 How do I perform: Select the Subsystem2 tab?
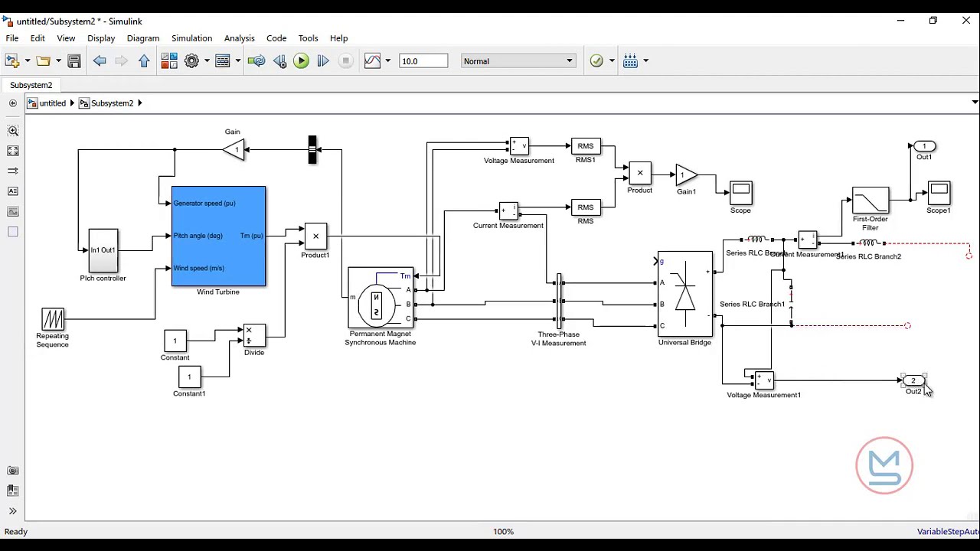click(x=31, y=85)
